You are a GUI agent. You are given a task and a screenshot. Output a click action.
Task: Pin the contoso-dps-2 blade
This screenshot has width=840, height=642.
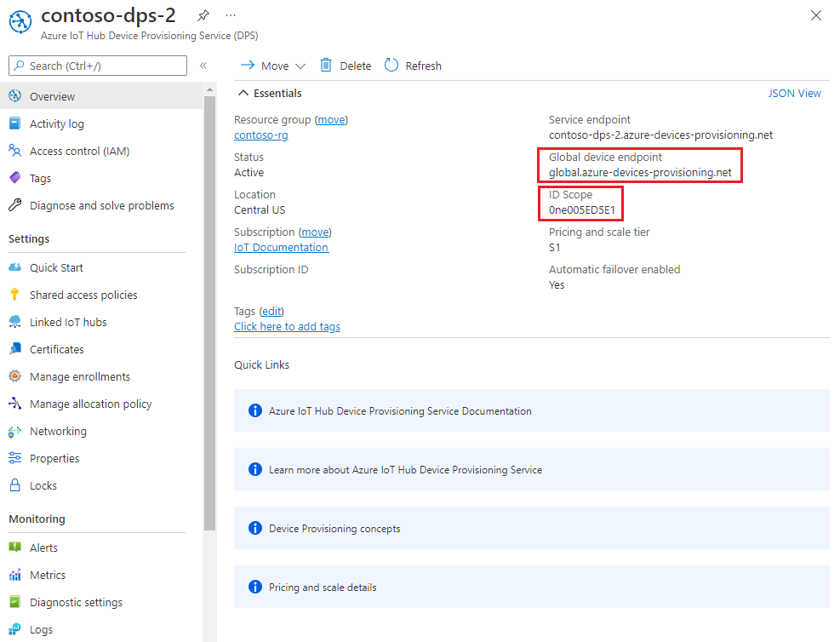point(202,14)
